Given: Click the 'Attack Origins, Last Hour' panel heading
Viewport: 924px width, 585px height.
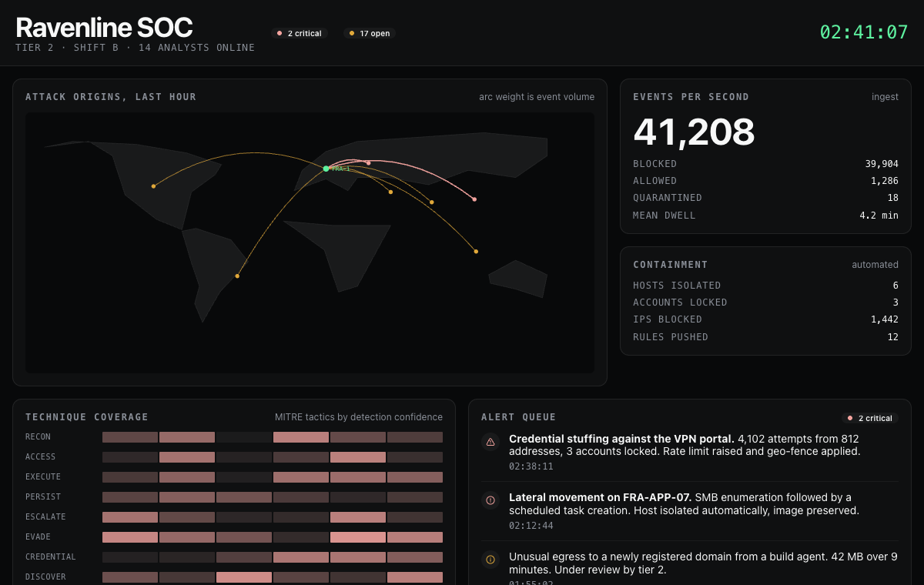Looking at the screenshot, I should pos(111,97).
